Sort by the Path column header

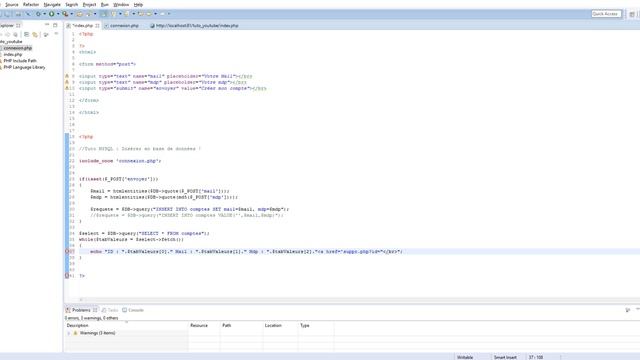[242, 325]
